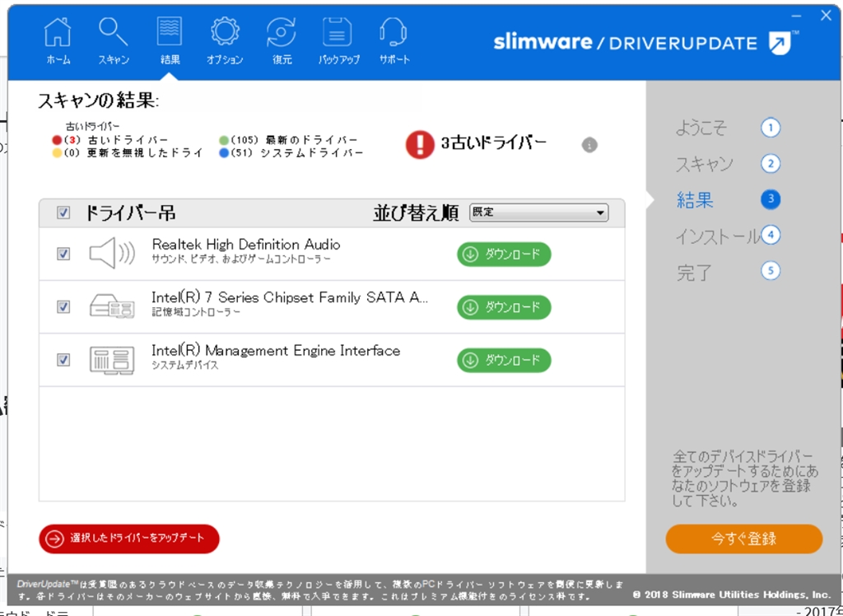Go to ようこそ step in sidebar
The height and width of the screenshot is (616, 843).
click(701, 128)
